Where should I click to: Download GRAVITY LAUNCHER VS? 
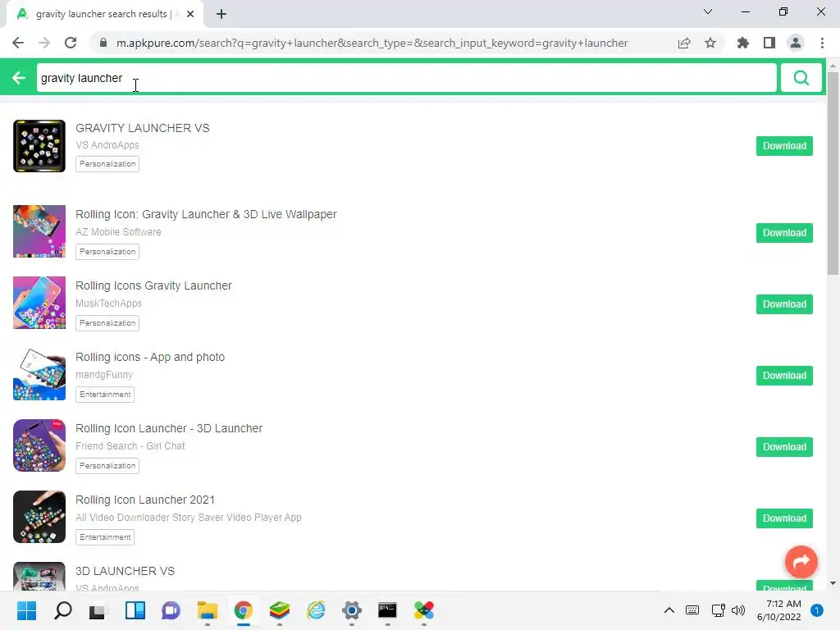point(784,146)
